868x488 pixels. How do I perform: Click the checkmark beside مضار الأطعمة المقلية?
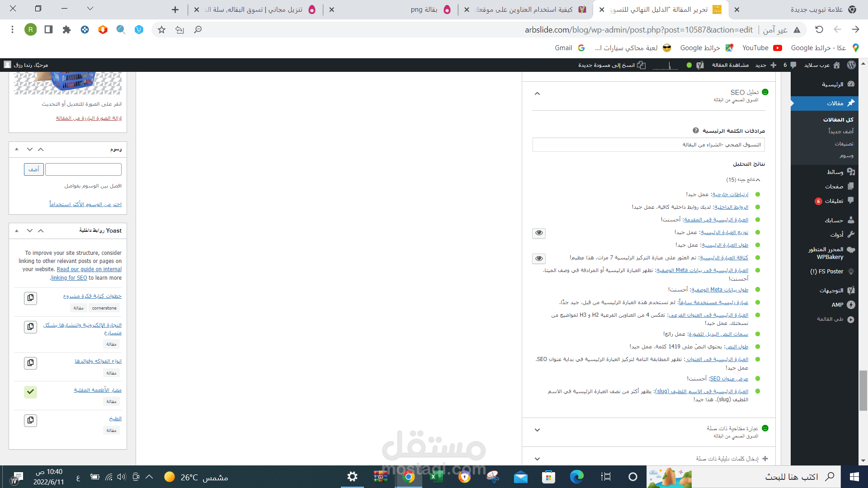[30, 392]
